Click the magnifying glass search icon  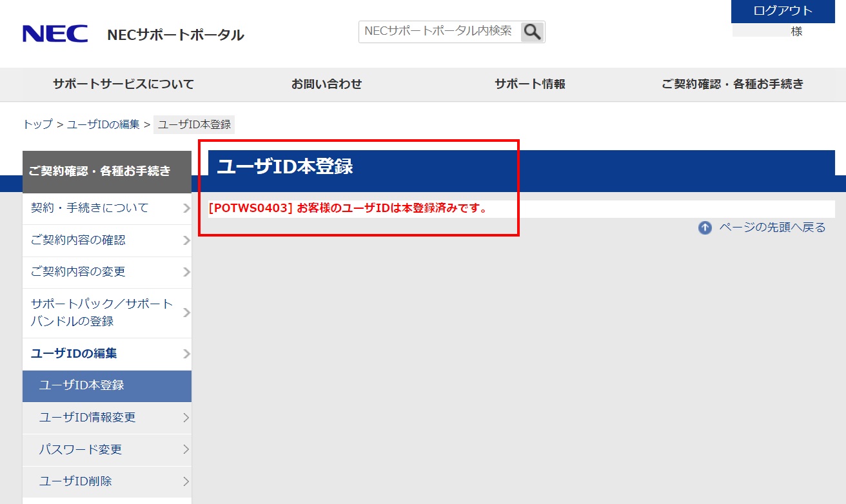click(532, 32)
